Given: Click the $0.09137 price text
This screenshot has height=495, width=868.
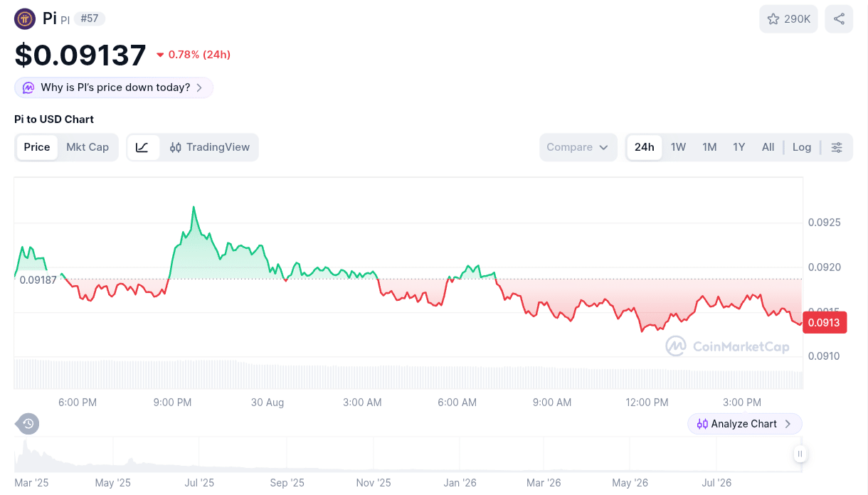Looking at the screenshot, I should tap(80, 55).
